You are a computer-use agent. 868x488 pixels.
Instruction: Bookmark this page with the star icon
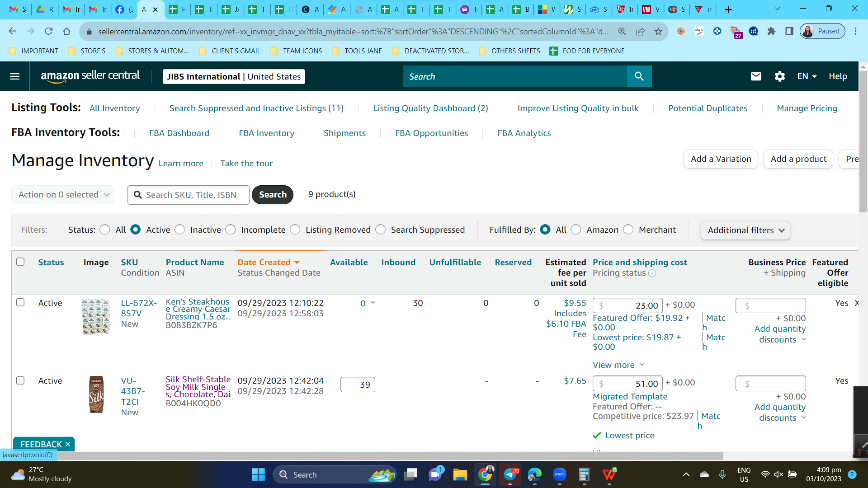658,31
